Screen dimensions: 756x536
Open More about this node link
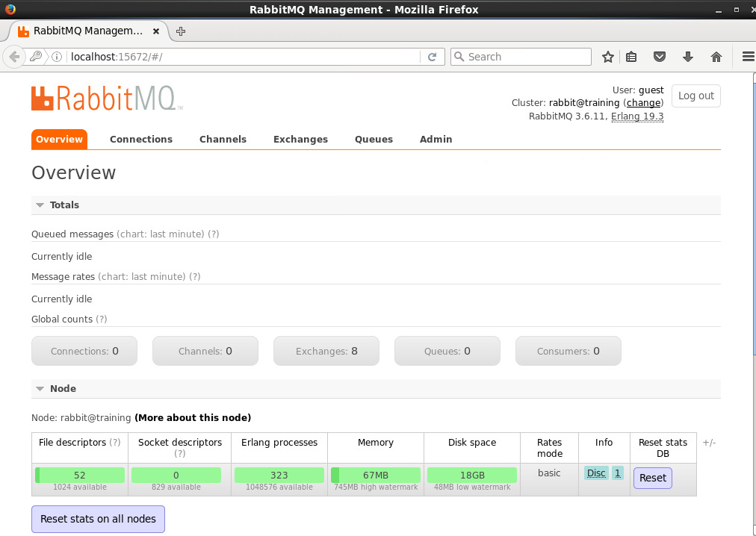coord(193,418)
